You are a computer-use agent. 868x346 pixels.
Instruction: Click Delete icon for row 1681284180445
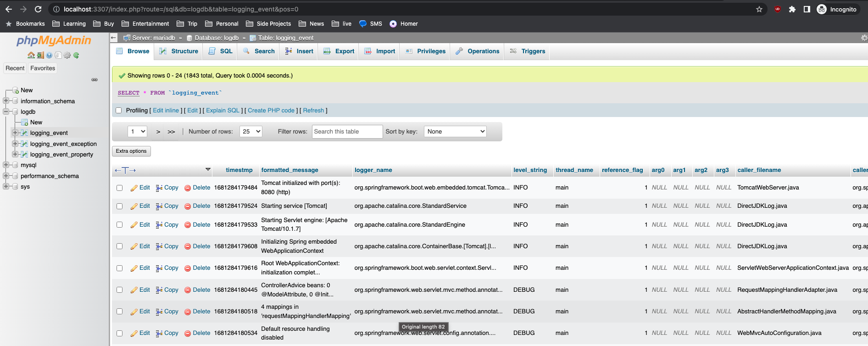(188, 290)
